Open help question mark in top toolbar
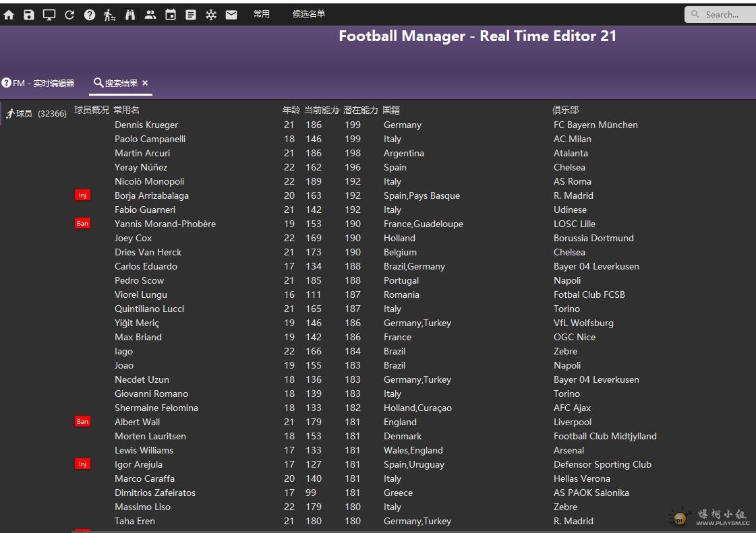756x533 pixels. click(90, 15)
